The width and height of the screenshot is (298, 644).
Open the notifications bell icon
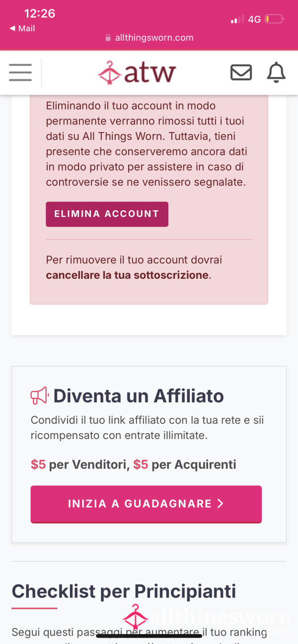pyautogui.click(x=277, y=72)
